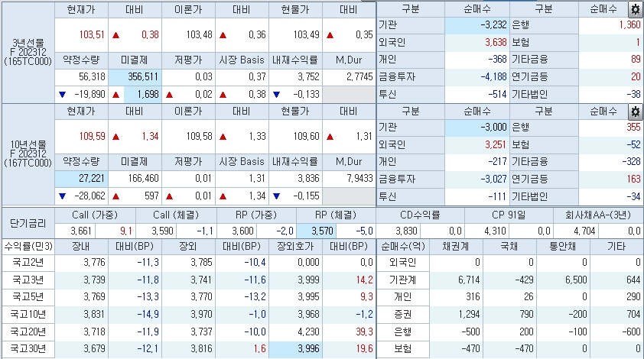
Task: Click the 통안채 column header
Action: click(x=544, y=246)
